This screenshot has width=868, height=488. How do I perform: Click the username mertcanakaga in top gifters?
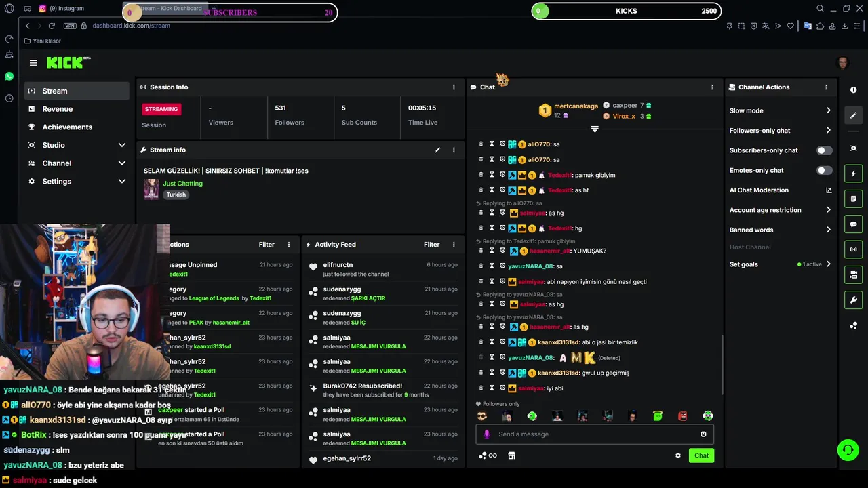pos(576,106)
